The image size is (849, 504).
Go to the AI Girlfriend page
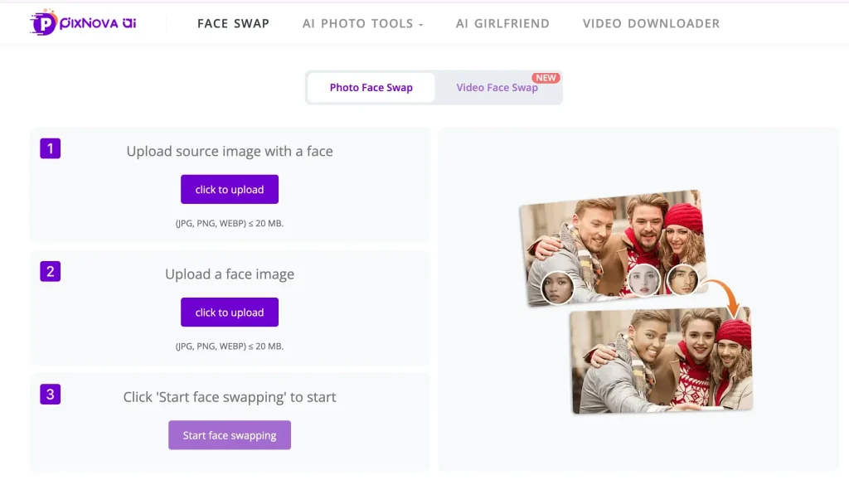[502, 23]
